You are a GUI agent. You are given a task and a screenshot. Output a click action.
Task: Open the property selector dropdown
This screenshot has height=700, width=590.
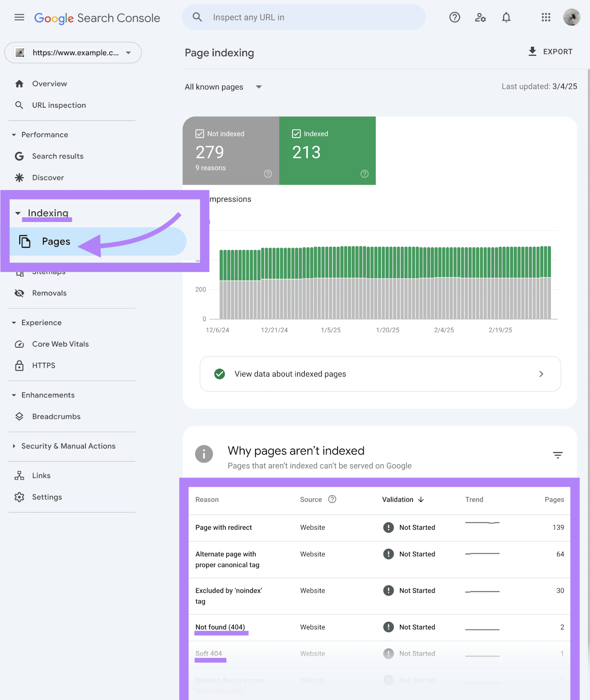[x=73, y=53]
